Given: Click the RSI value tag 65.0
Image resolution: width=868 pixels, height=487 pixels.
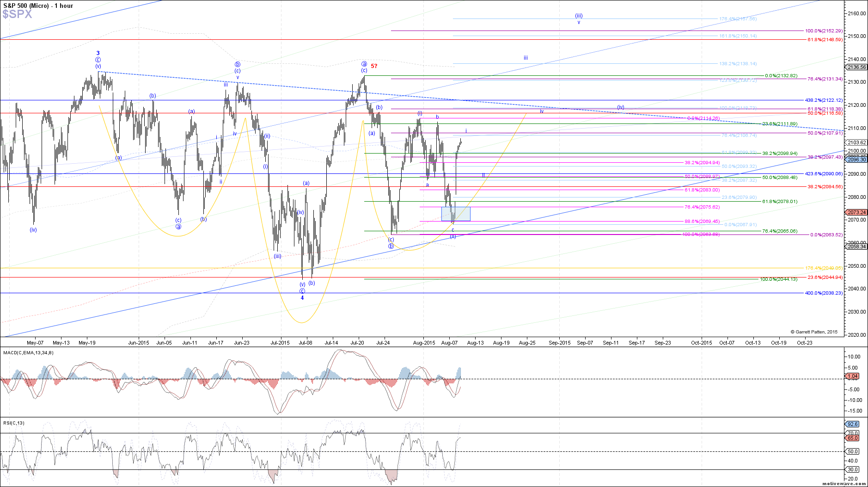Looking at the screenshot, I should click(853, 438).
